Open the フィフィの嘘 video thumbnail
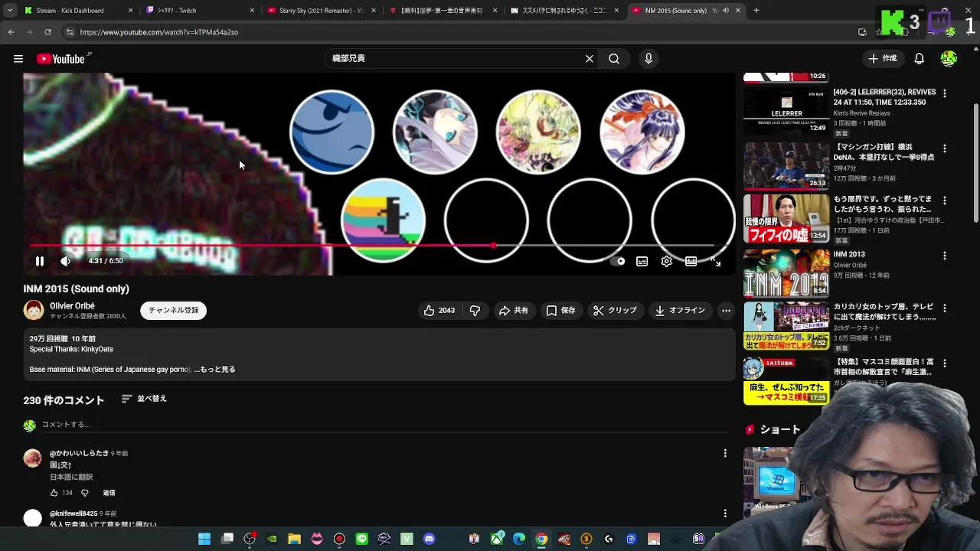Screen dimensions: 980x551 click(786, 219)
